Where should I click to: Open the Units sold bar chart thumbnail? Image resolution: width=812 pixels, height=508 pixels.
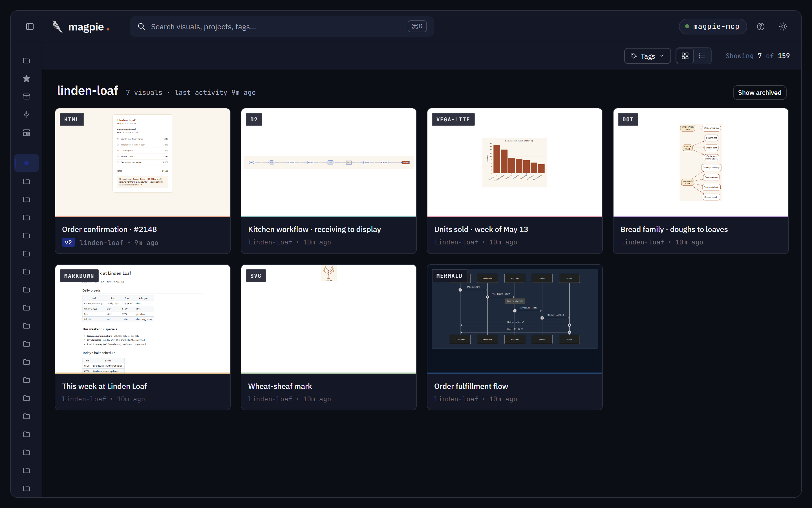click(515, 162)
